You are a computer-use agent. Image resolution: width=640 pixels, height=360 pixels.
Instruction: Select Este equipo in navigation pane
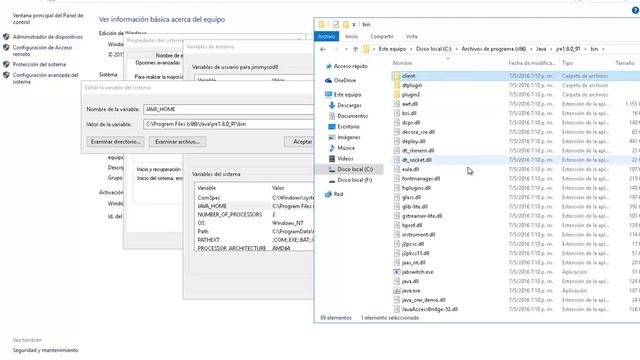click(347, 95)
